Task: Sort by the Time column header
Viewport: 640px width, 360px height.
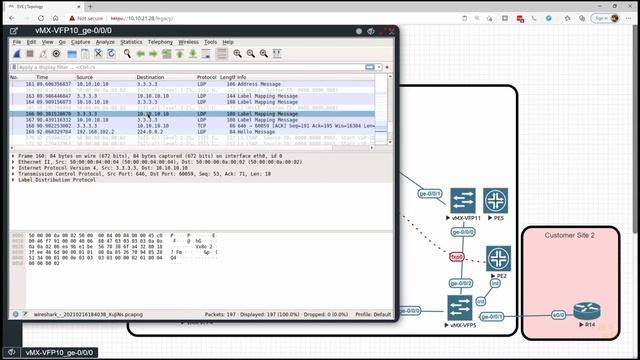Action: [x=42, y=77]
